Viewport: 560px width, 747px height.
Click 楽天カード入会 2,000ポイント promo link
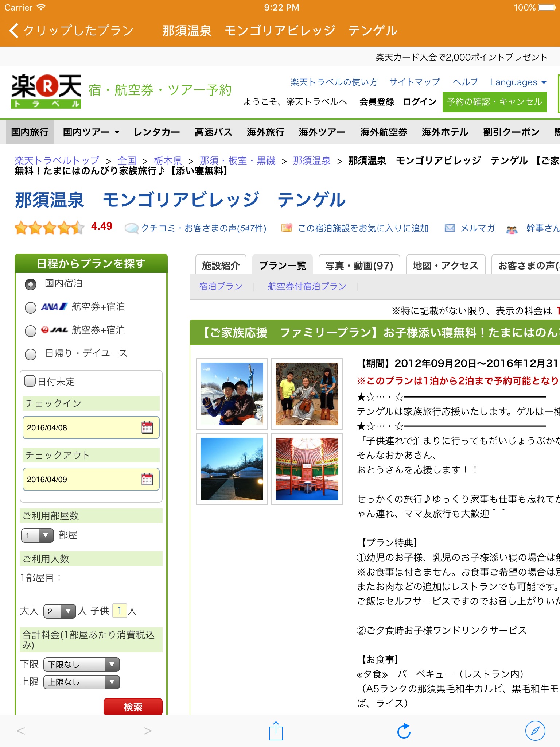pyautogui.click(x=462, y=57)
